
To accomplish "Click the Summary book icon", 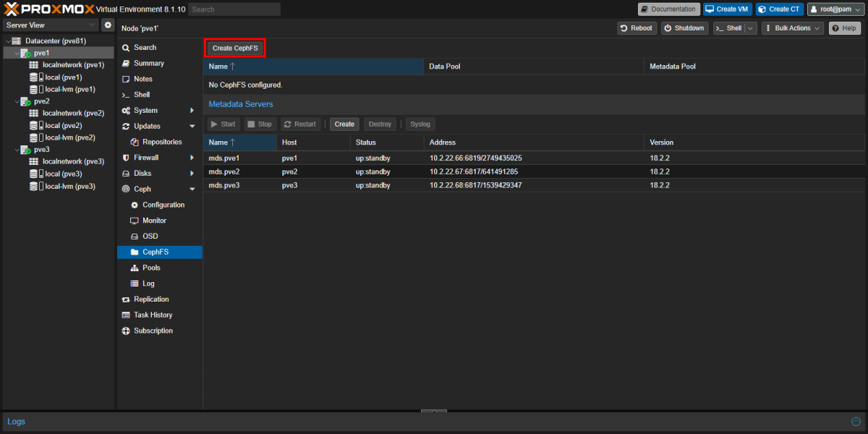I will [x=126, y=64].
